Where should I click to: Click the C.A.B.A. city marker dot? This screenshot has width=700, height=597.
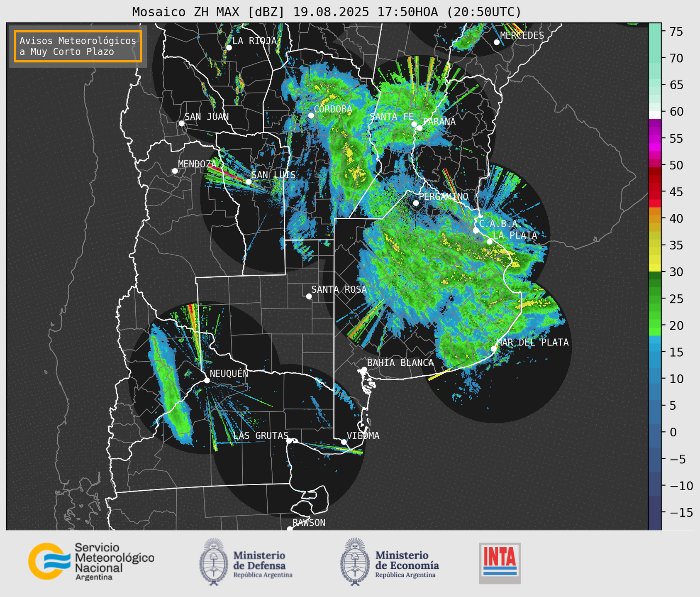click(476, 230)
